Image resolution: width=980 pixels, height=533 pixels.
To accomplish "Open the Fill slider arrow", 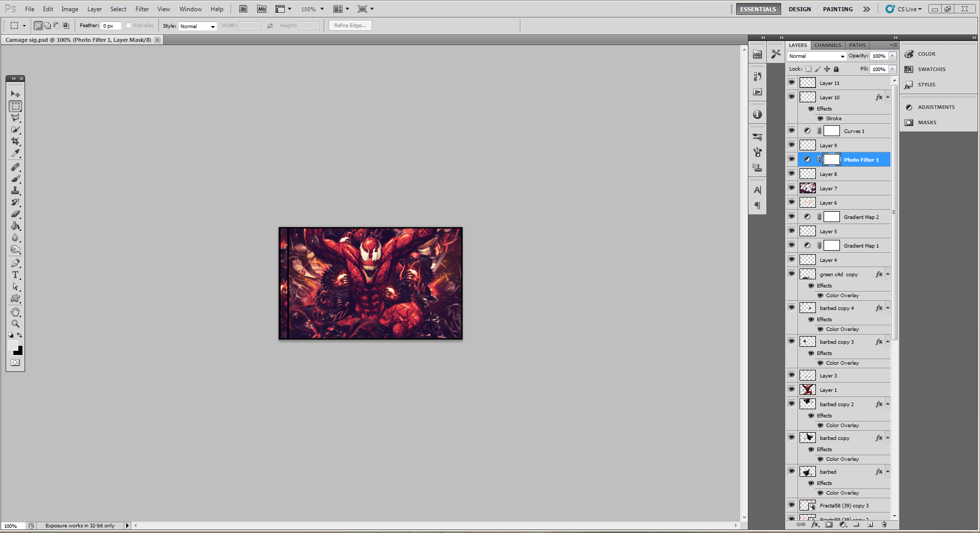I will click(893, 69).
